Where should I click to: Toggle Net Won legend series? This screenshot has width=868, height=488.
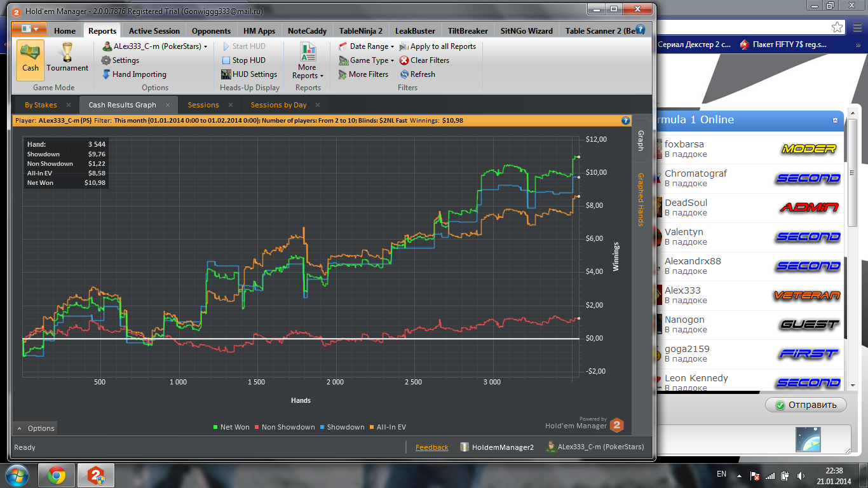pos(231,427)
